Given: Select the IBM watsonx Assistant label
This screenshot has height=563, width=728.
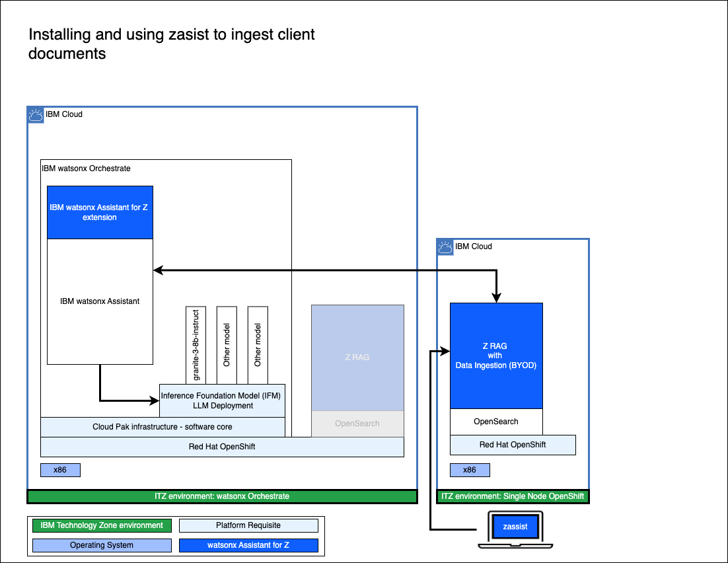Looking at the screenshot, I should click(100, 301).
